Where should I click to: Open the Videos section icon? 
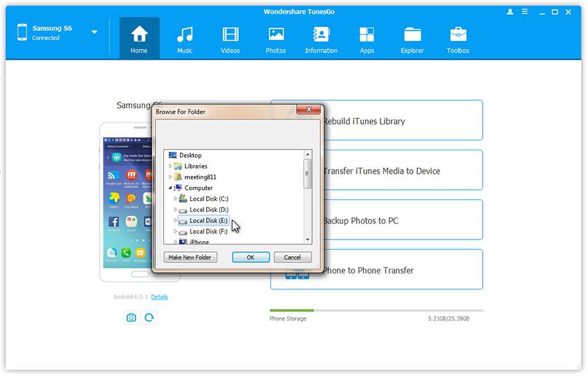[x=230, y=39]
